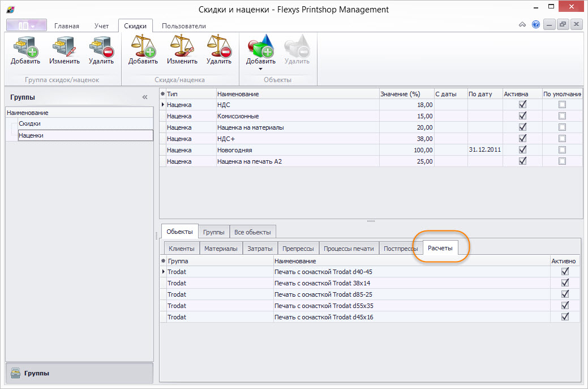Click the Add discount group icon

(25, 46)
